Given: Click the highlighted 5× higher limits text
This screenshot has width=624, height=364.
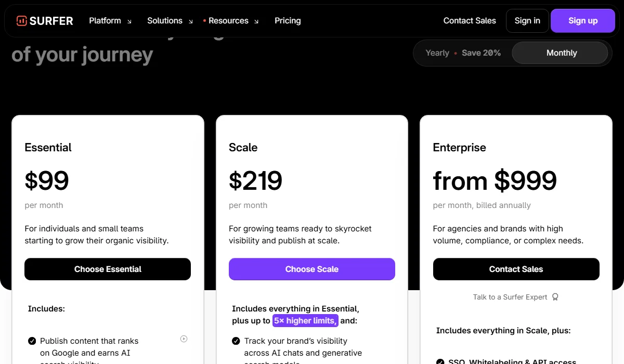Looking at the screenshot, I should coord(305,320).
